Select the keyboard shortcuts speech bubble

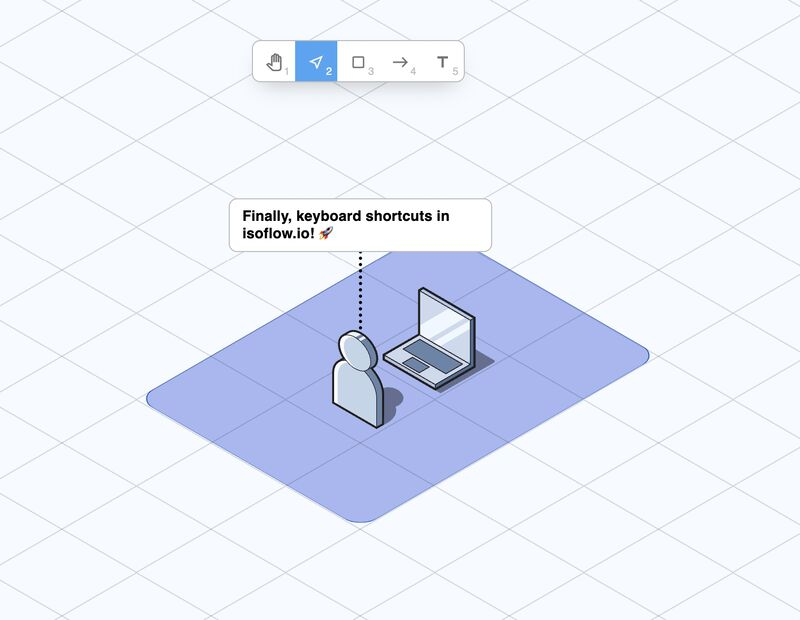coord(358,225)
